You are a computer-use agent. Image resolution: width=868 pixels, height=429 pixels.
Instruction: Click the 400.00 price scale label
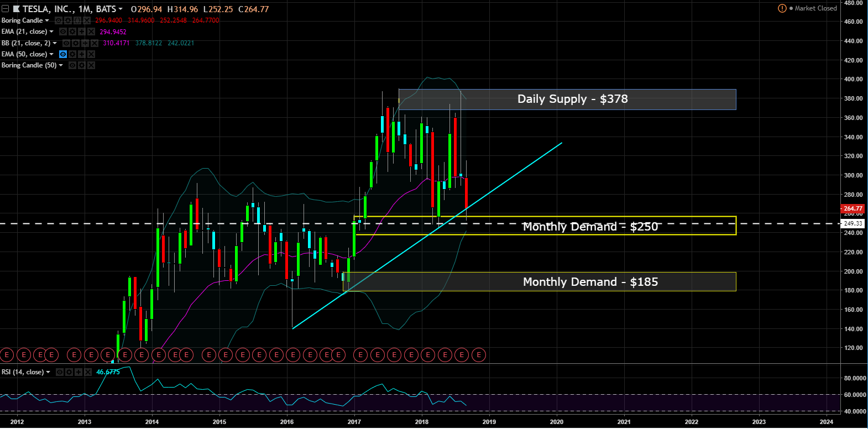tap(854, 79)
